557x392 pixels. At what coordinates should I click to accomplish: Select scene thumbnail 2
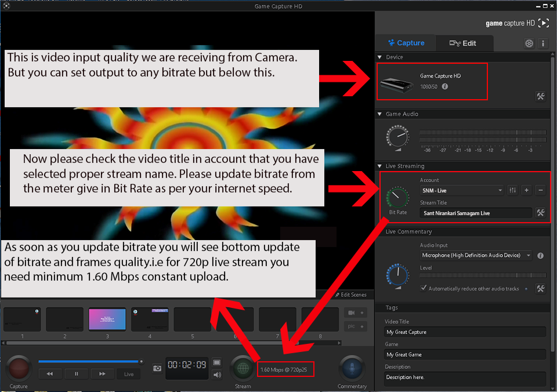click(64, 319)
